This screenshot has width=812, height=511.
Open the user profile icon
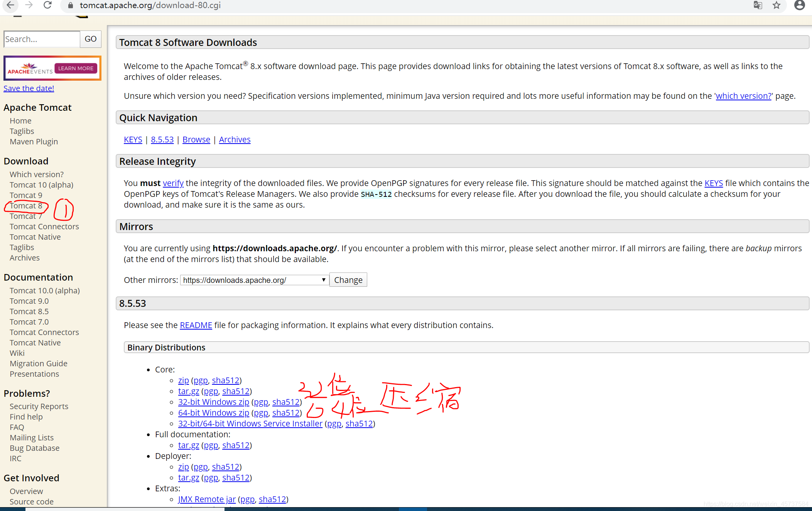coord(800,5)
